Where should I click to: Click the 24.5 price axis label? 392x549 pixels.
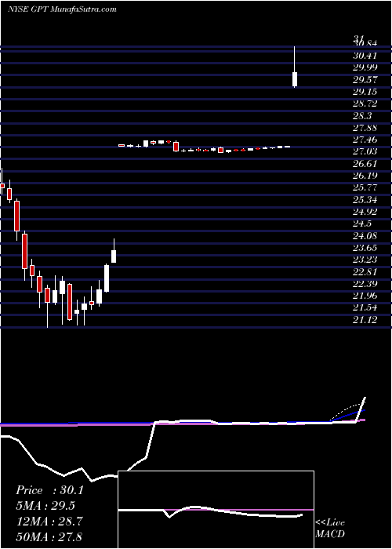point(362,224)
